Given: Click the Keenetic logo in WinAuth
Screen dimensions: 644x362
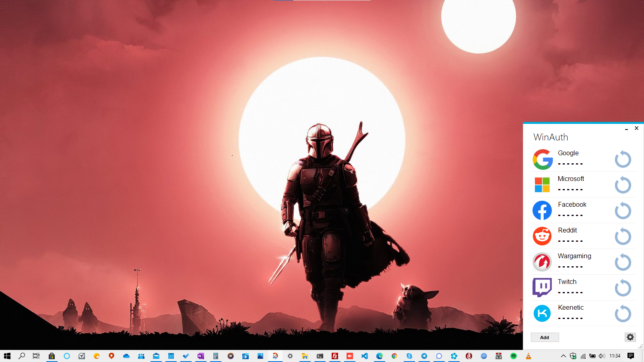Looking at the screenshot, I should click(542, 313).
